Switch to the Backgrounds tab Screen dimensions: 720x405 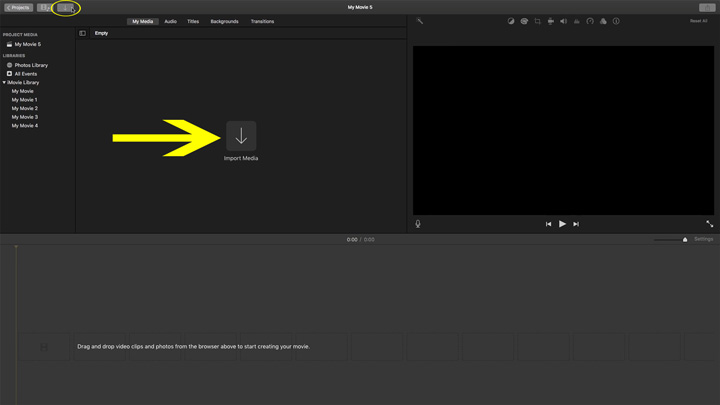(x=224, y=21)
